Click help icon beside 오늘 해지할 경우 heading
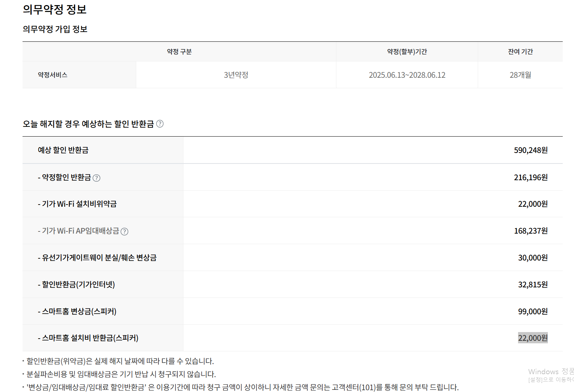 pos(160,124)
